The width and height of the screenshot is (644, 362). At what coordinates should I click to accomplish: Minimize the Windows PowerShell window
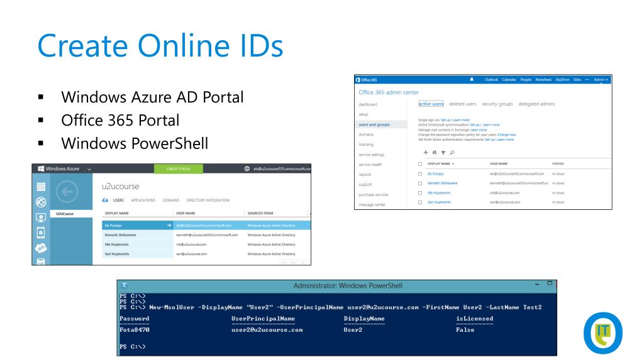point(537,284)
